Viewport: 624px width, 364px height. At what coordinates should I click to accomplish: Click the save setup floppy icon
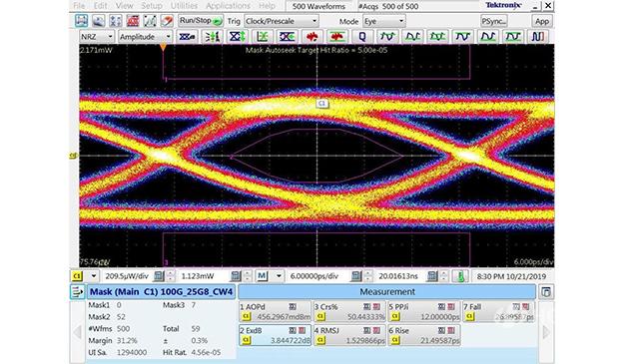pos(81,21)
